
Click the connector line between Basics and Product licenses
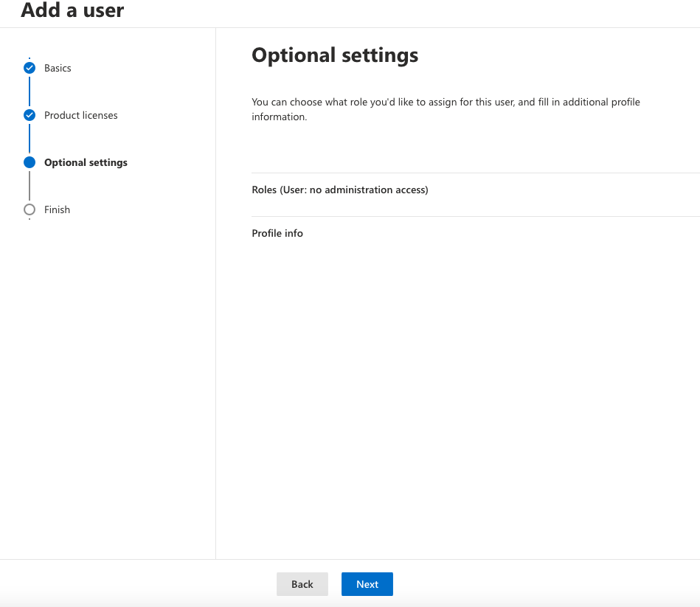30,91
